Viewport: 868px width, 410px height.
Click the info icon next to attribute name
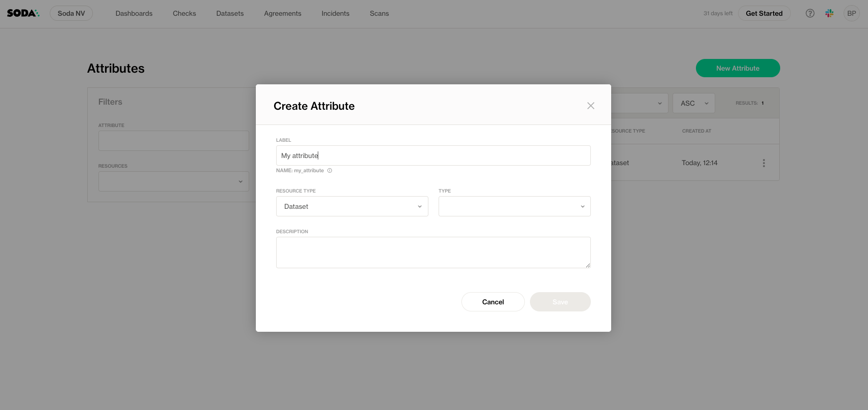330,171
